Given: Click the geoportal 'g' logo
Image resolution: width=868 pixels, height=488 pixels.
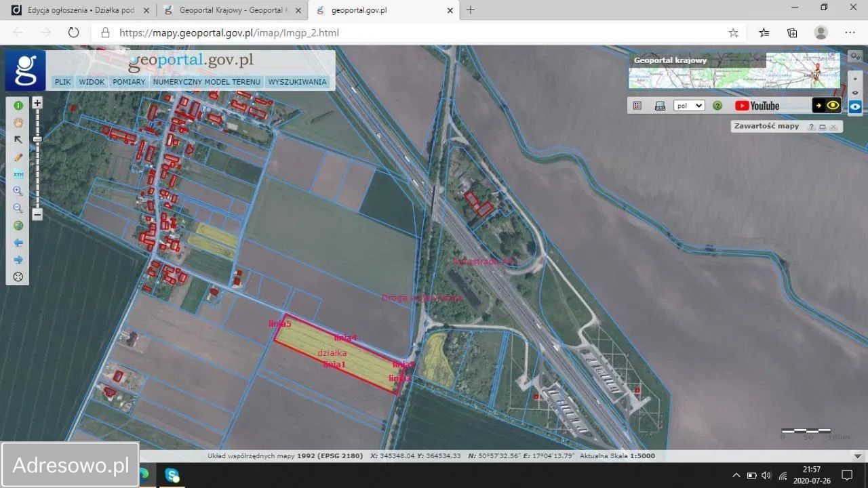Looking at the screenshot, I should click(26, 70).
